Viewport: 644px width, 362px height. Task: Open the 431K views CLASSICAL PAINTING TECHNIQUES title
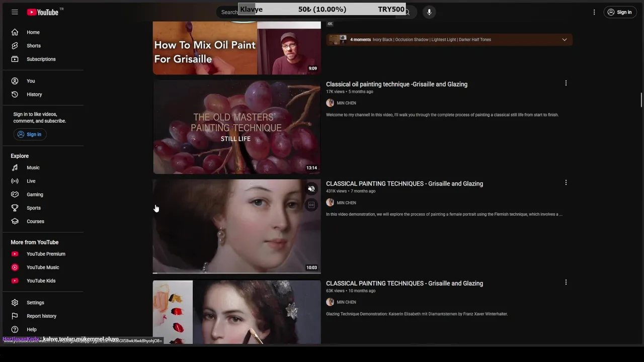405,184
